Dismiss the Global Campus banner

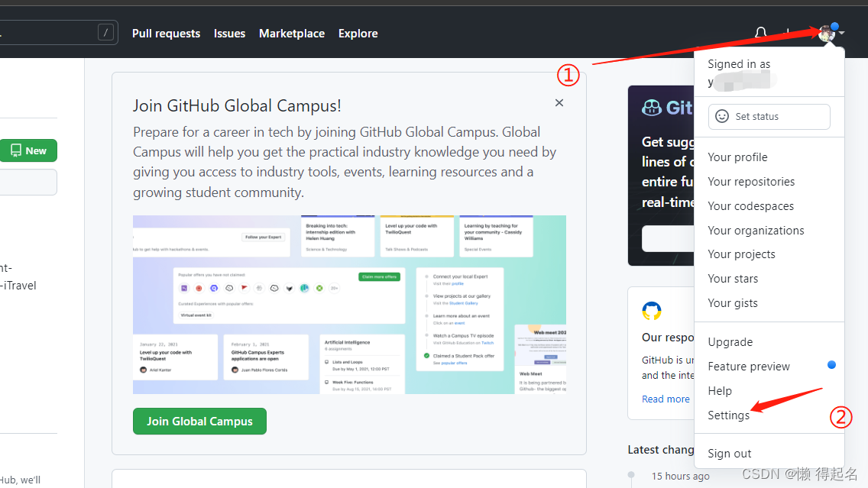pos(559,103)
